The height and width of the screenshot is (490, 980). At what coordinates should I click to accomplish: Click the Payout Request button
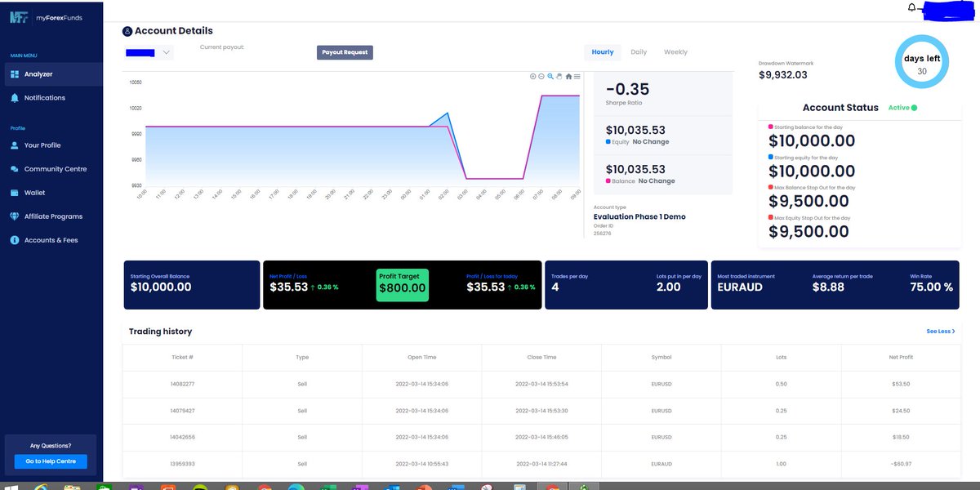tap(345, 52)
